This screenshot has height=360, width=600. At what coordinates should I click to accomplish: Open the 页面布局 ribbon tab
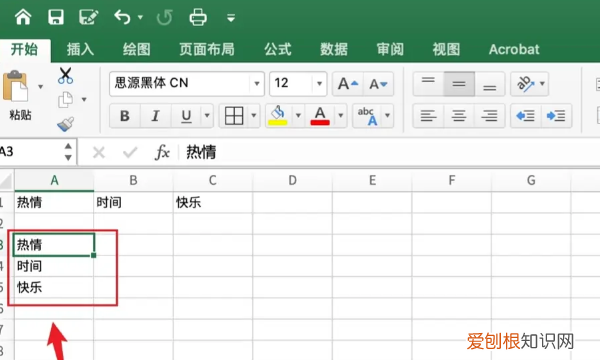(207, 50)
